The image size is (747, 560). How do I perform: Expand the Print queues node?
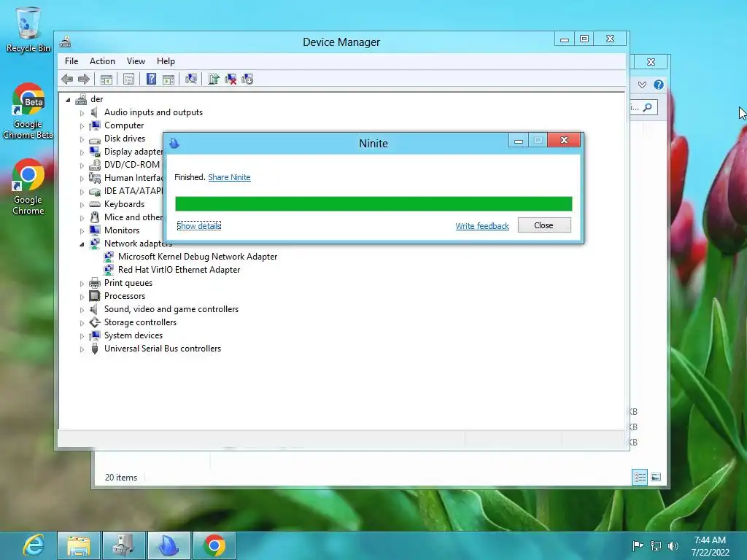tap(82, 284)
